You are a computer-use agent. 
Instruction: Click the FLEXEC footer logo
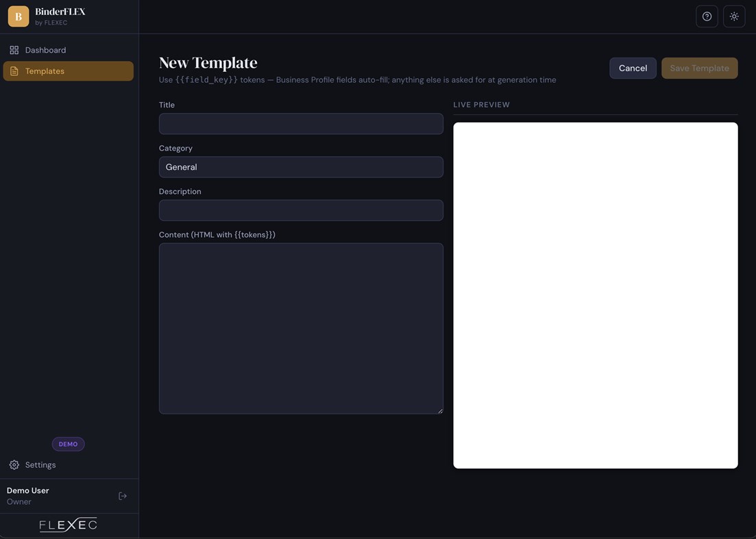click(68, 525)
